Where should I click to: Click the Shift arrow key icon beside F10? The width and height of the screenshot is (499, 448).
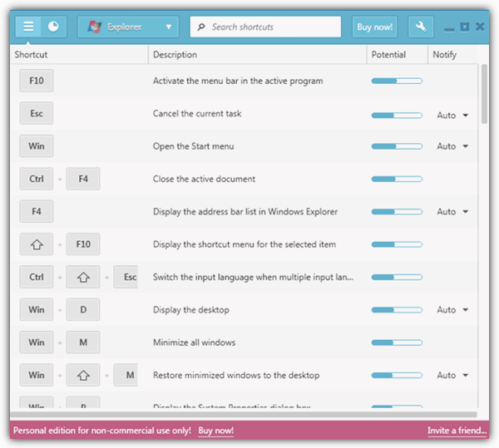37,244
